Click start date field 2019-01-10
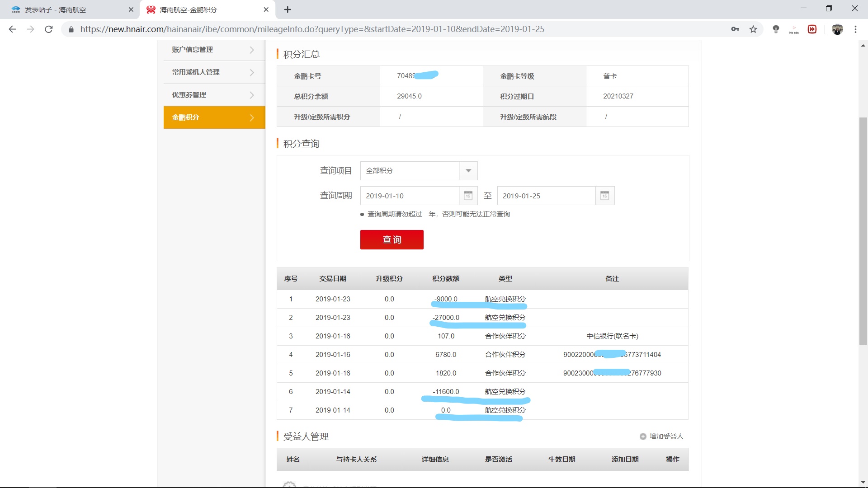The width and height of the screenshot is (868, 488). point(410,196)
